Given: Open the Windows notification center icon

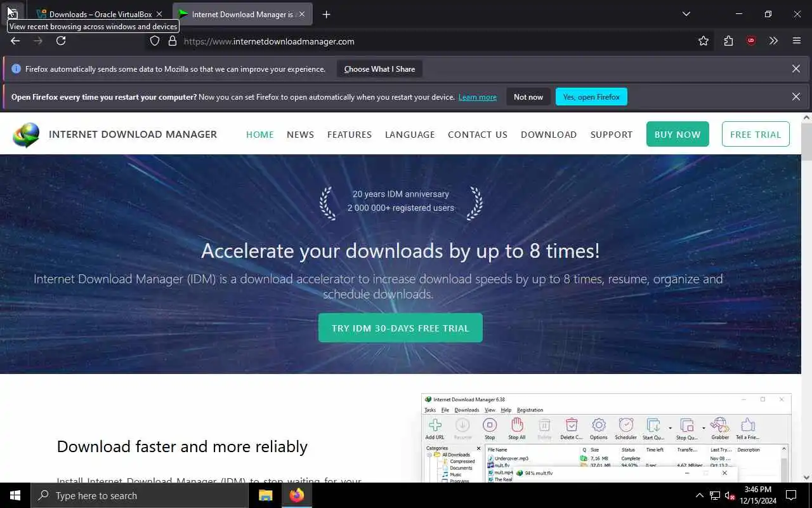Looking at the screenshot, I should pyautogui.click(x=791, y=495).
